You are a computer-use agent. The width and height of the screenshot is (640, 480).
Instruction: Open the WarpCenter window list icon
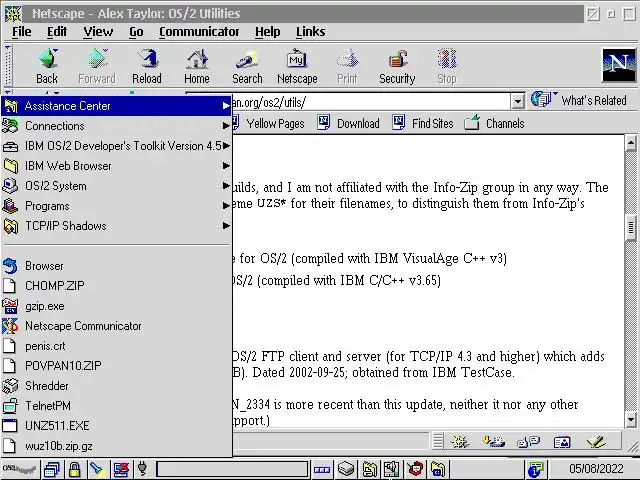coord(51,469)
